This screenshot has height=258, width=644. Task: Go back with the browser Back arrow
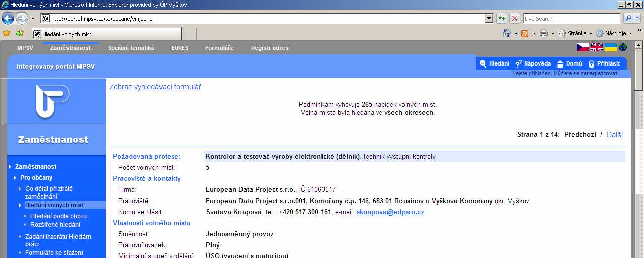(x=8, y=19)
